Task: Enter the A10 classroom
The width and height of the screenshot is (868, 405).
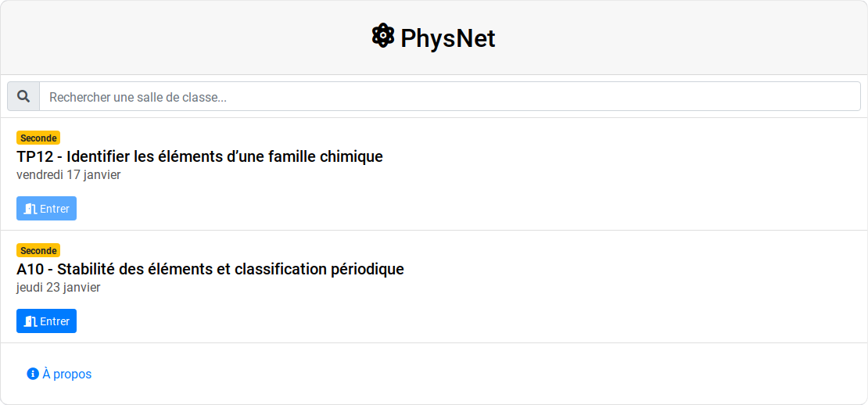Action: pos(46,321)
